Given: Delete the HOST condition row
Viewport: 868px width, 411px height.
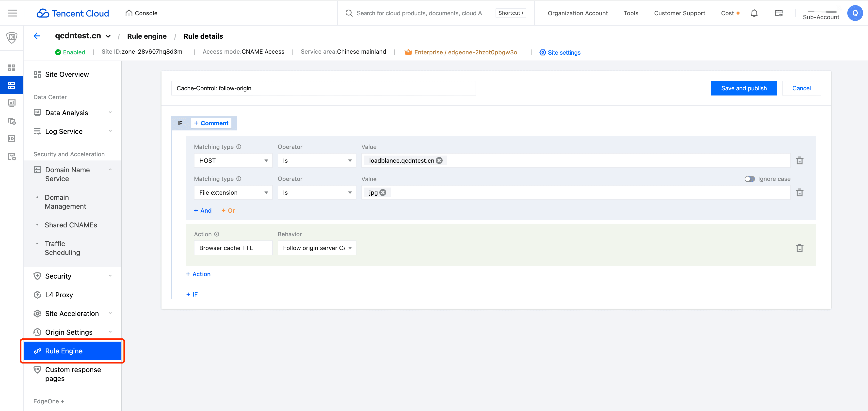Looking at the screenshot, I should 799,161.
